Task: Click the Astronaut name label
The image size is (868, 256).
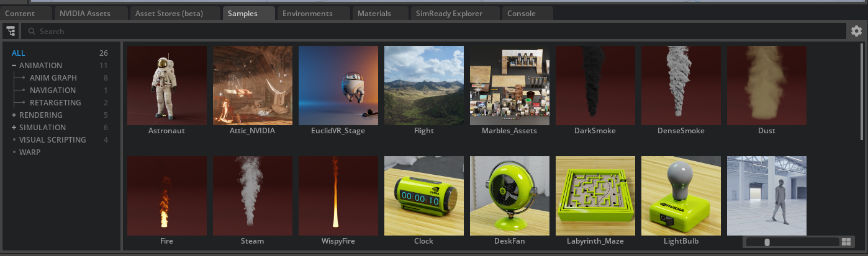Action: click(x=167, y=131)
